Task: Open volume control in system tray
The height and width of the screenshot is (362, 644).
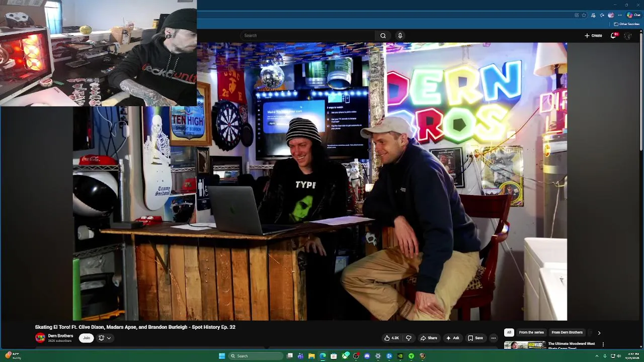Action: [x=619, y=356]
